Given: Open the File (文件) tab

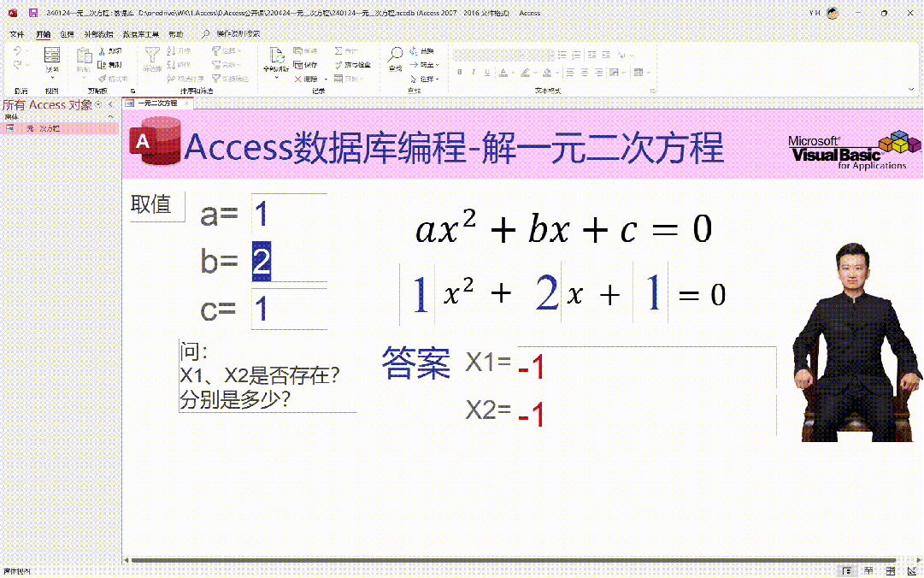Looking at the screenshot, I should coord(16,34).
